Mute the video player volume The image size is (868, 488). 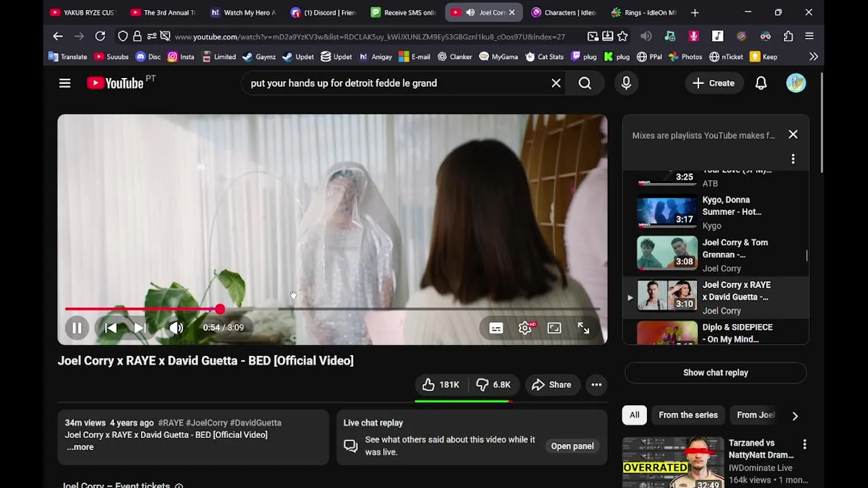point(176,328)
